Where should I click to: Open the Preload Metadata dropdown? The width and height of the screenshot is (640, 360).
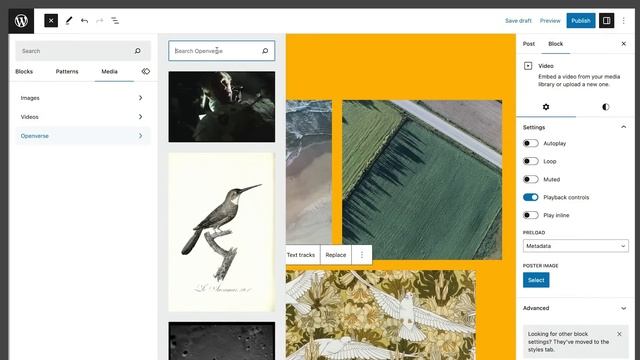click(576, 246)
